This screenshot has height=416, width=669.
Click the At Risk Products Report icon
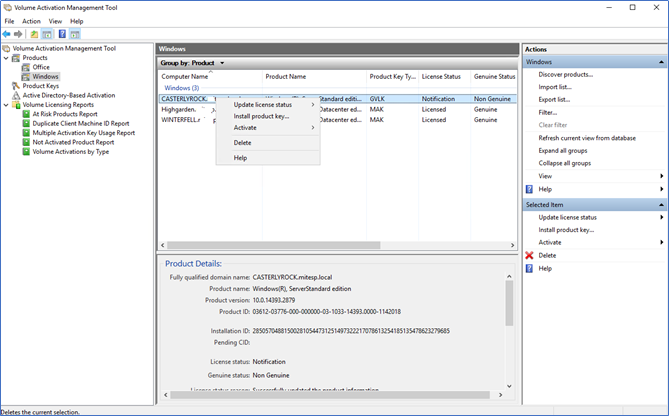pyautogui.click(x=26, y=114)
